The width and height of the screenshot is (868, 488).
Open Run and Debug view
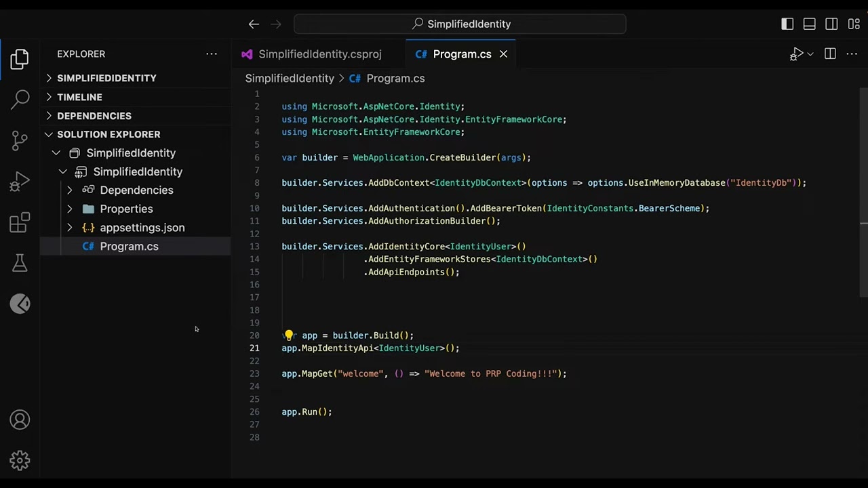tap(20, 181)
